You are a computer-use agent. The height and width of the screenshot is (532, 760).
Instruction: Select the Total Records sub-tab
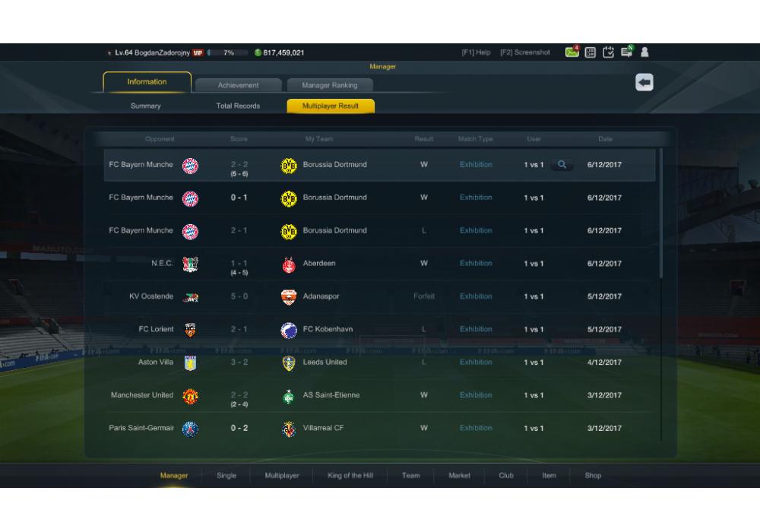238,106
